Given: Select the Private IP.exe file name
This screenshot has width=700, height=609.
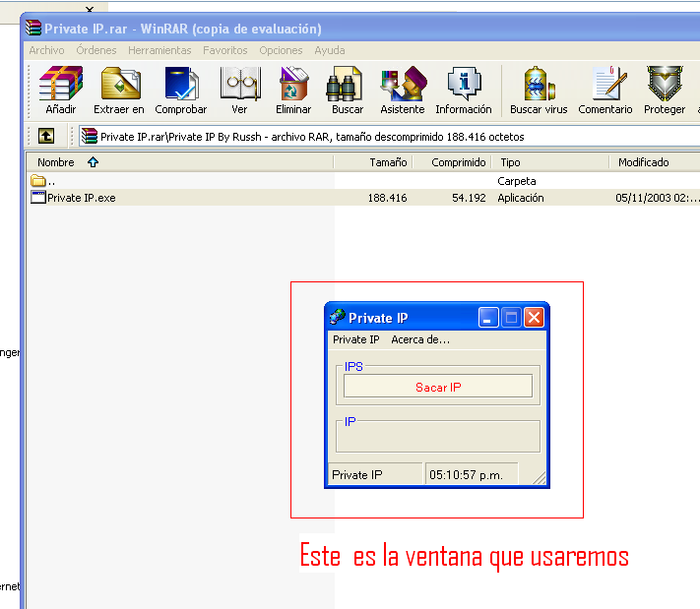Looking at the screenshot, I should tap(82, 198).
